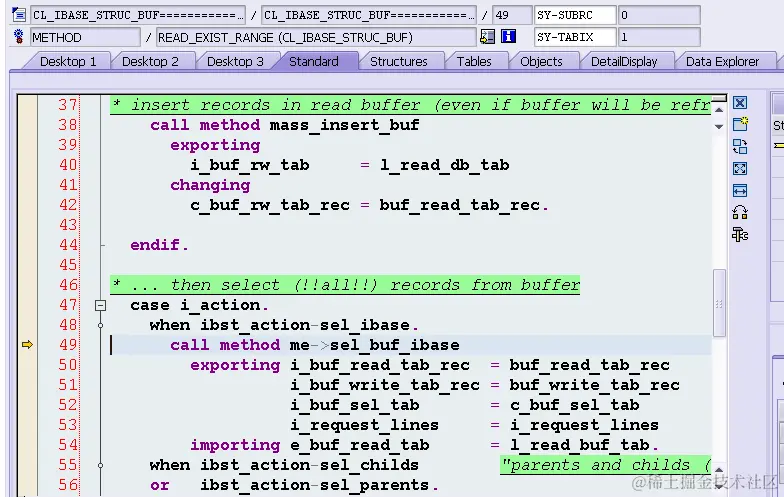Image resolution: width=784 pixels, height=497 pixels.
Task: Click the fold marker on line 55
Action: (x=100, y=465)
